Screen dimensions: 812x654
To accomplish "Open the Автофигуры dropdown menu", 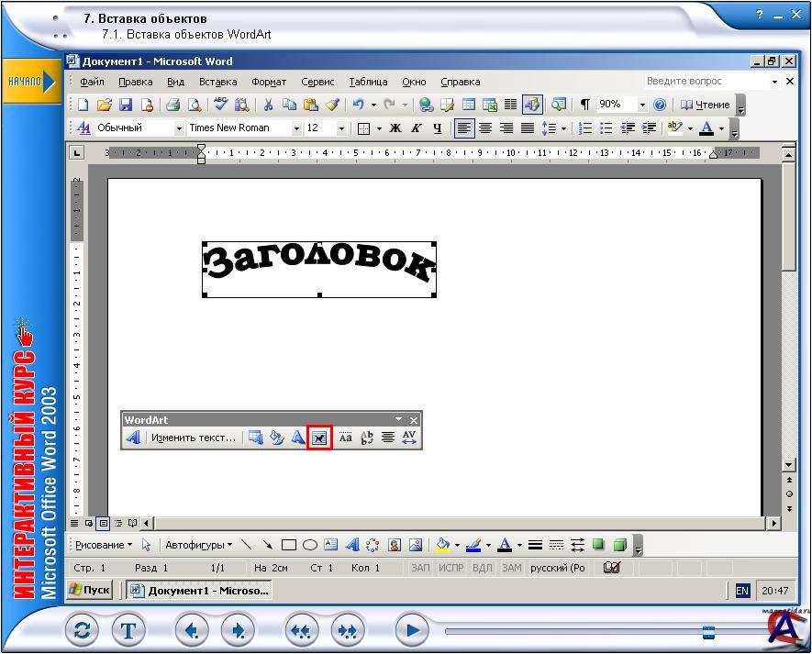I will [199, 545].
